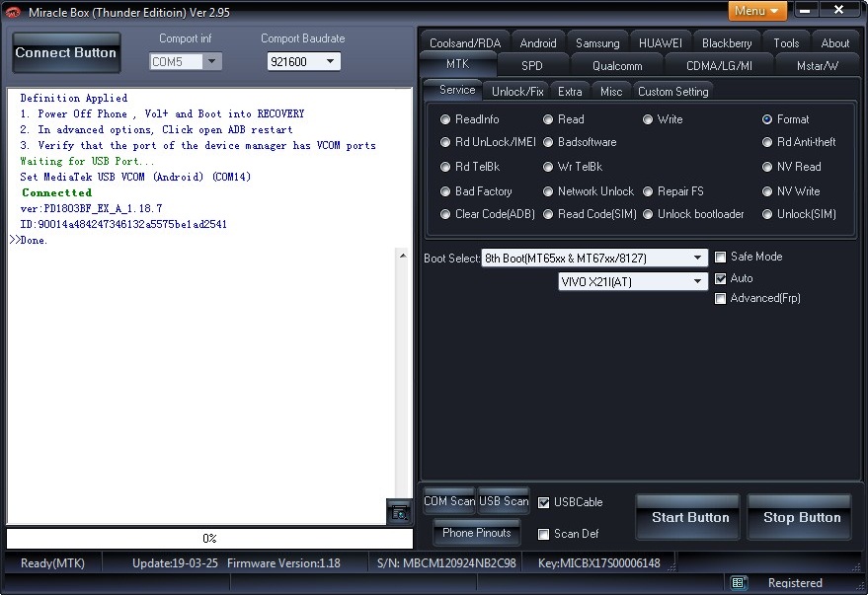Click the log screenshot icon button
Screen dimensions: 868x595
pos(399,512)
